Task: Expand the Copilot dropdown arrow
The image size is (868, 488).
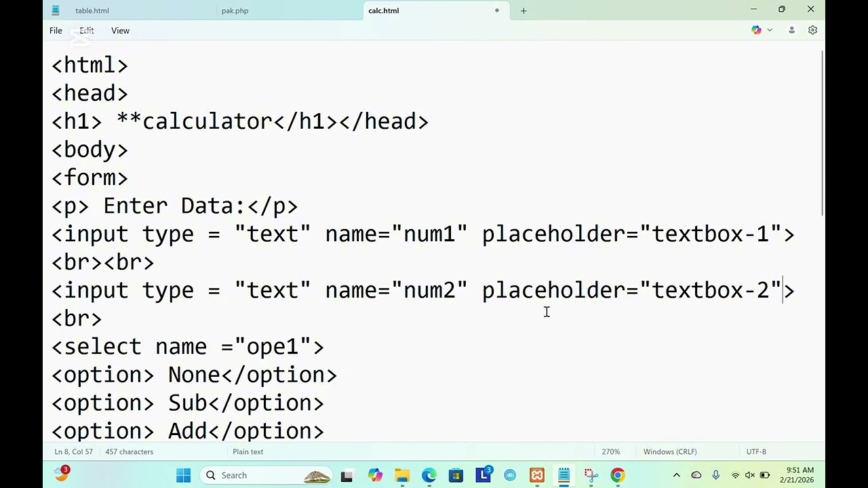Action: coord(770,30)
